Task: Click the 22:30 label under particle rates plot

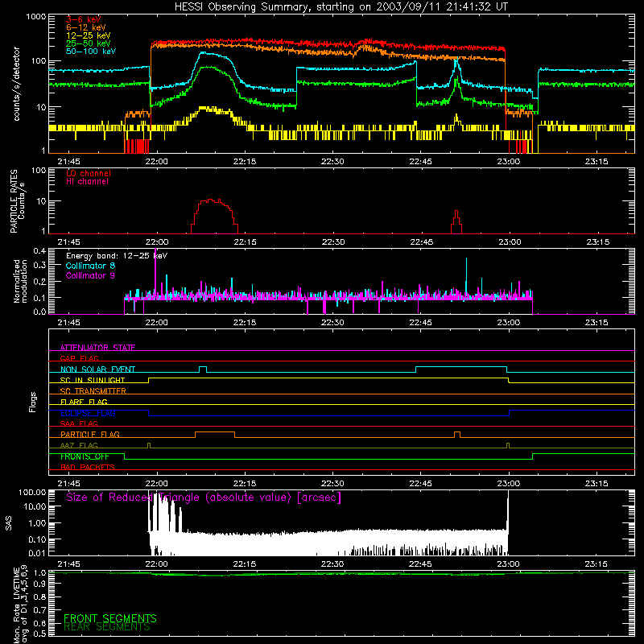Action: click(x=333, y=242)
